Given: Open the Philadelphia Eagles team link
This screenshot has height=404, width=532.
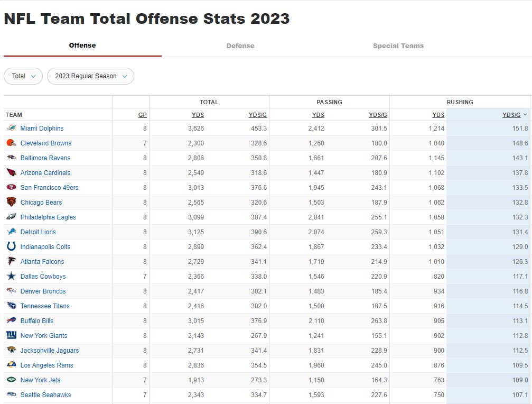Looking at the screenshot, I should (x=48, y=217).
